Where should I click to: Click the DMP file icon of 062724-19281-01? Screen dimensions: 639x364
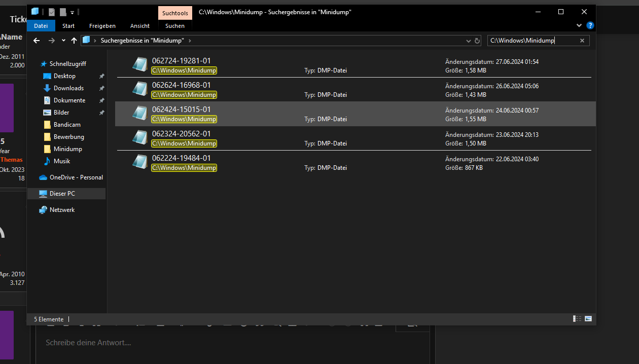point(140,65)
